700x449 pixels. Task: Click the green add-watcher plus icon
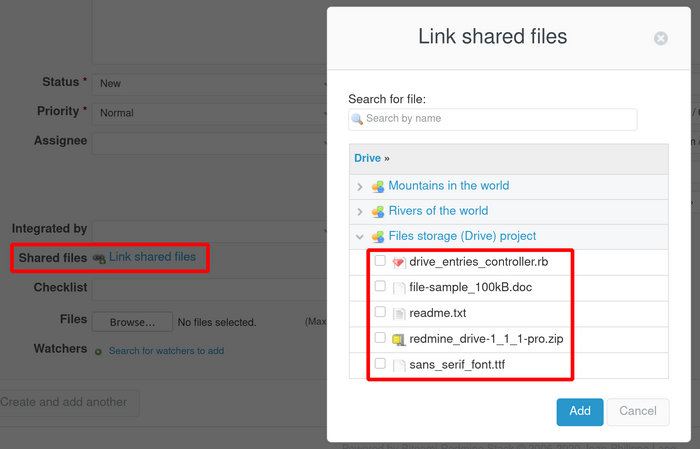[98, 351]
